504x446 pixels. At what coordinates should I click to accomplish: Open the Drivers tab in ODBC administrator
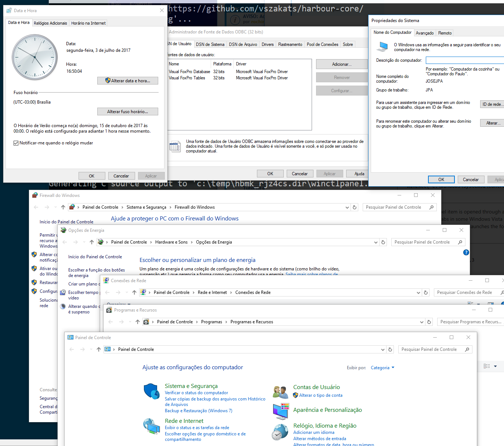tap(268, 44)
